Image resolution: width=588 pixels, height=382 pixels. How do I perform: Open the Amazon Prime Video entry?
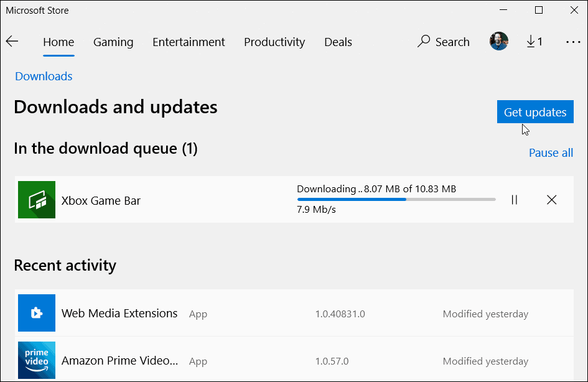(x=294, y=360)
